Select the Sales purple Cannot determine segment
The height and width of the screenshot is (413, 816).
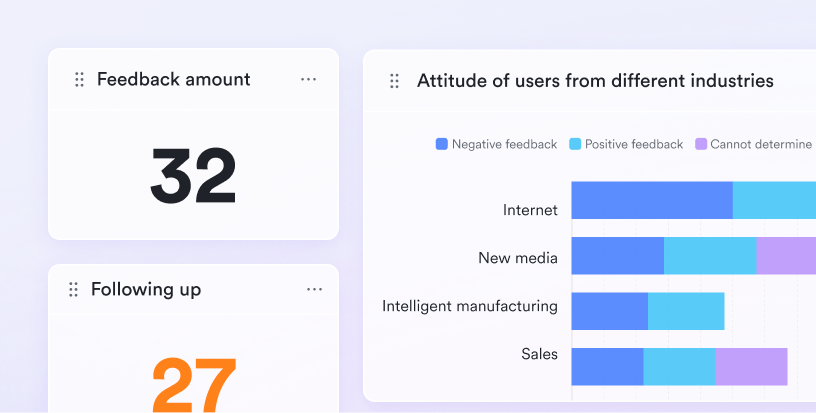(x=751, y=367)
